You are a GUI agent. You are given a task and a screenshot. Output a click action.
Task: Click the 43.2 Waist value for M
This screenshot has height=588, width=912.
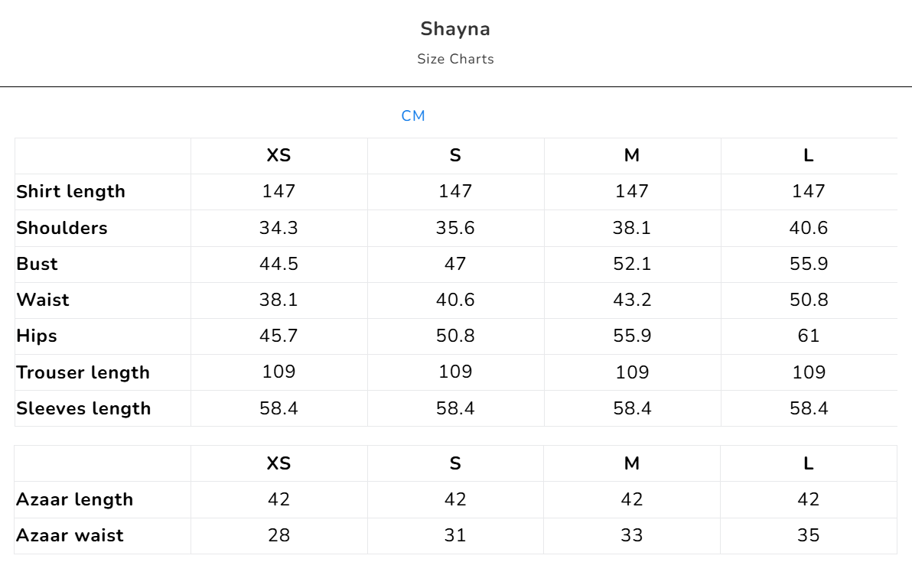632,300
